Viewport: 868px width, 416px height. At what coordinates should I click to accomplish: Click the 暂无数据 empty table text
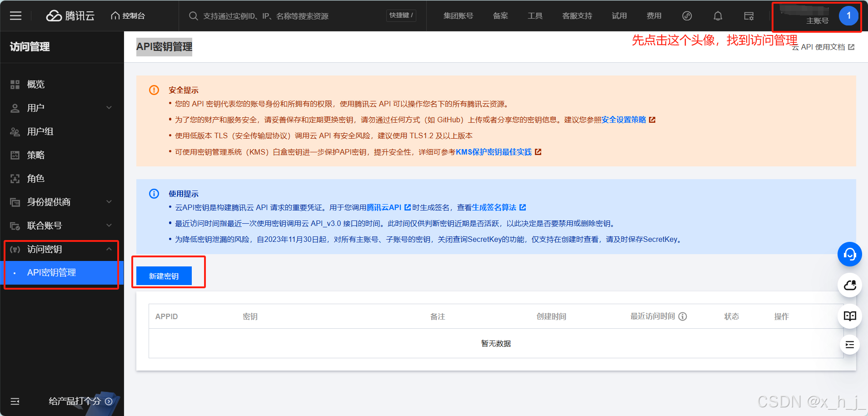click(496, 343)
